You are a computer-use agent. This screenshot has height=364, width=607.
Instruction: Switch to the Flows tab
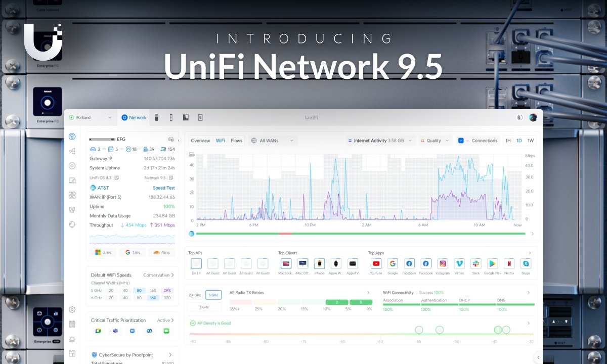coord(236,141)
